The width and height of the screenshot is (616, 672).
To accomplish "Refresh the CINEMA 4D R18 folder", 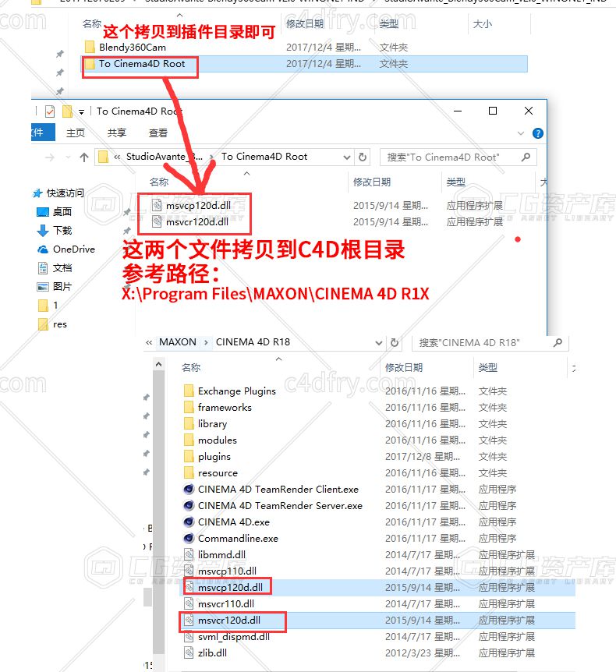I will 395,343.
